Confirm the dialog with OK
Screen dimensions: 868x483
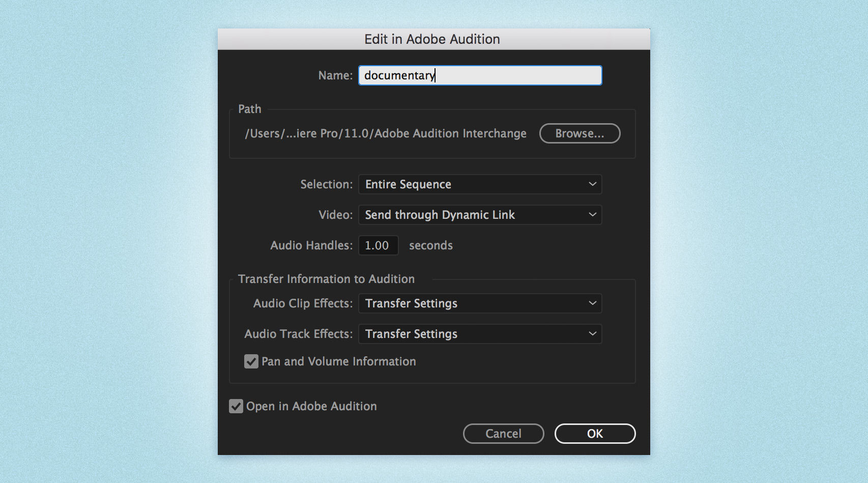(x=594, y=434)
